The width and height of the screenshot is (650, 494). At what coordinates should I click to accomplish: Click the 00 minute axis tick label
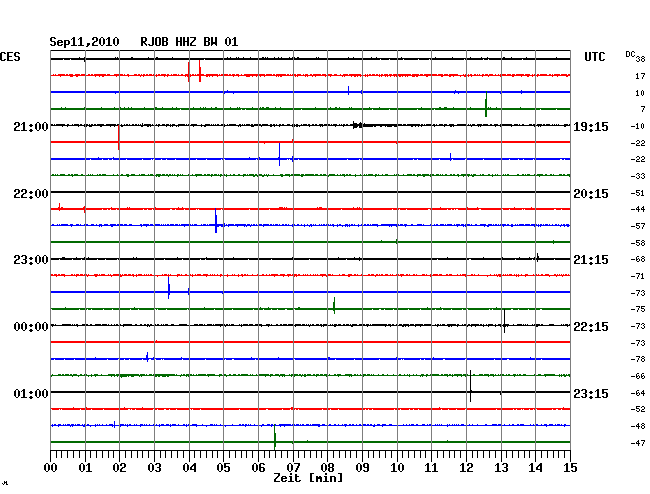[x=51, y=468]
